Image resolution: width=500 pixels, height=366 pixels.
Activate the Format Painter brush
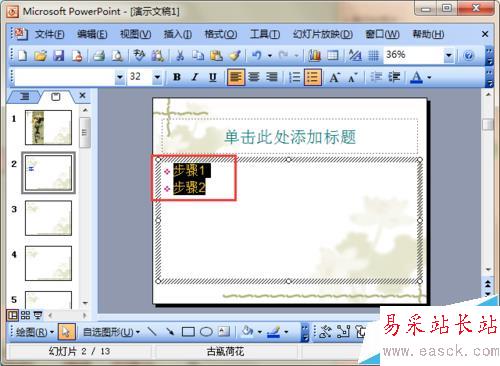pyautogui.click(x=235, y=56)
